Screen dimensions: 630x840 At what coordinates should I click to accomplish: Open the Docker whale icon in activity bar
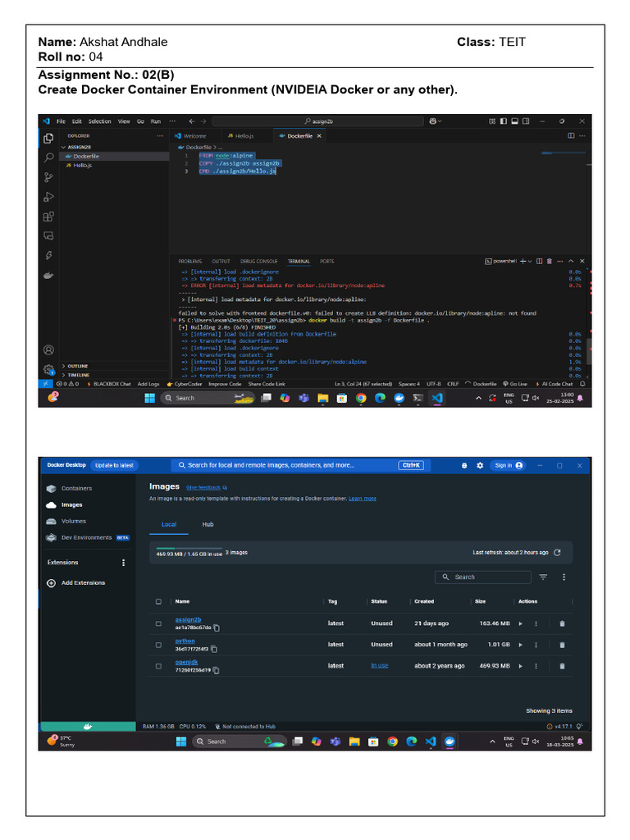pos(48,276)
